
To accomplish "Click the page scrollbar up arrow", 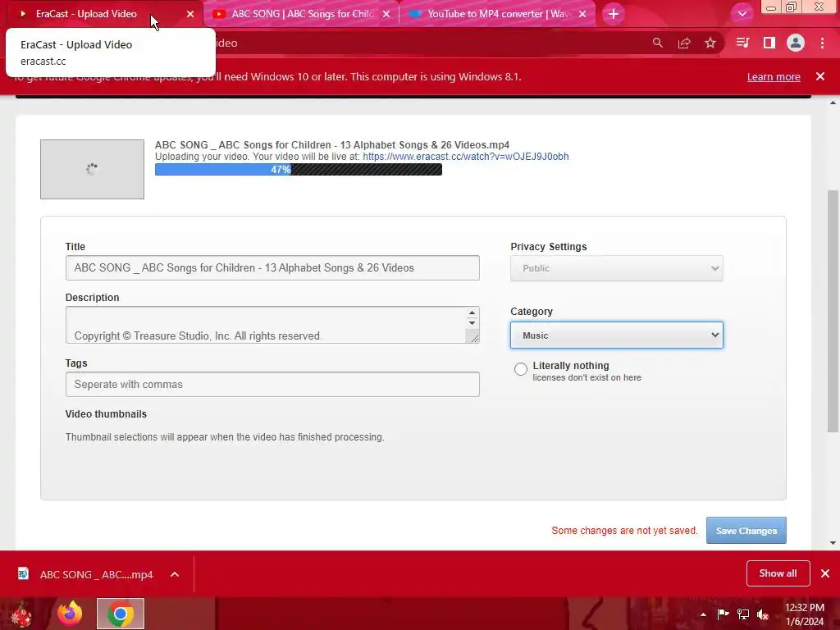I will [x=833, y=103].
